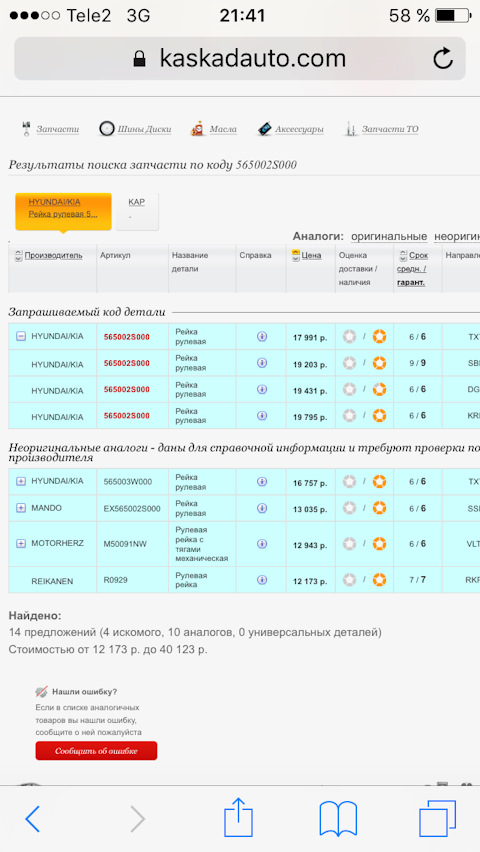Tap the Safari back arrow
Image resolution: width=480 pixels, height=852 pixels.
pyautogui.click(x=33, y=819)
